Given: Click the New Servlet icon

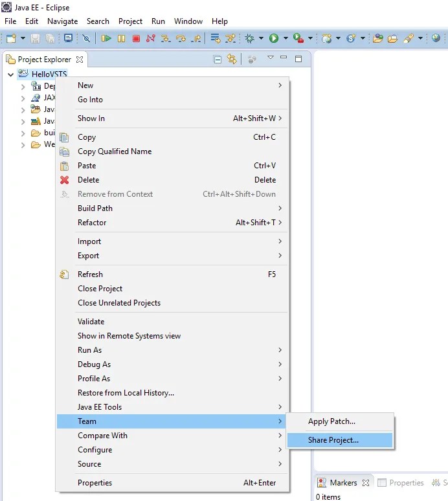Looking at the screenshot, I should tap(351, 38).
